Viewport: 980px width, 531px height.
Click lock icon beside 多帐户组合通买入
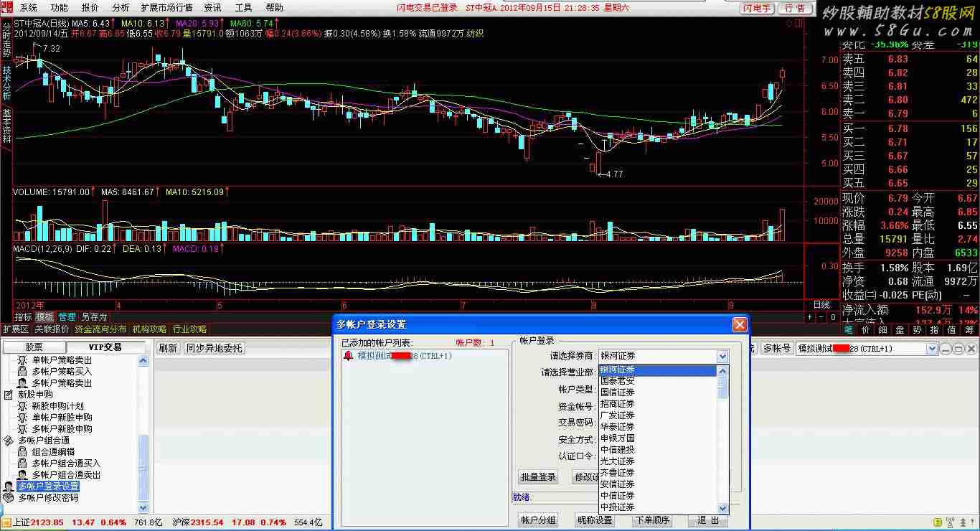22,463
